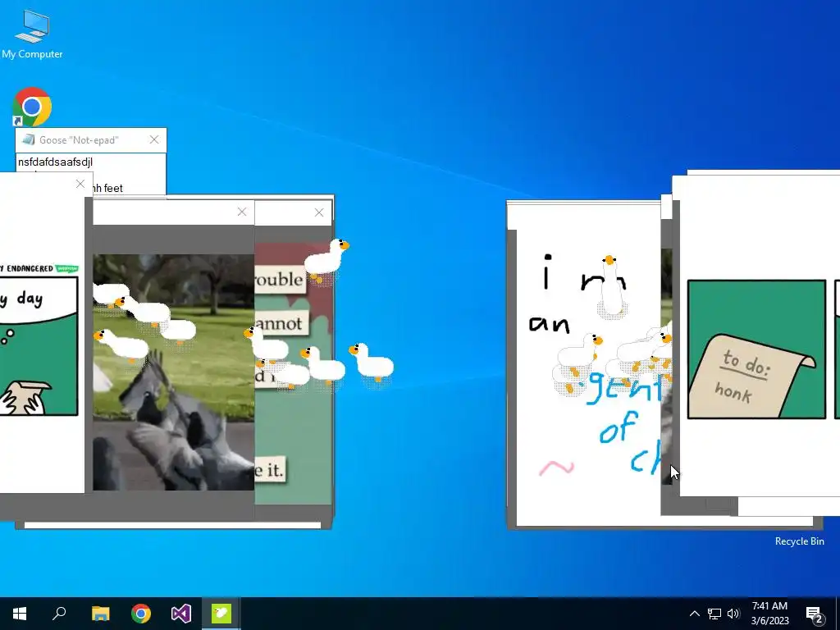Click the pigeon photo image
Image resolution: width=840 pixels, height=630 pixels.
(x=173, y=372)
